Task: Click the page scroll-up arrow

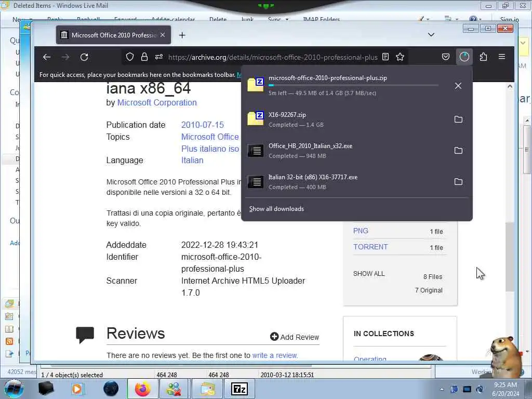Action: click(510, 87)
